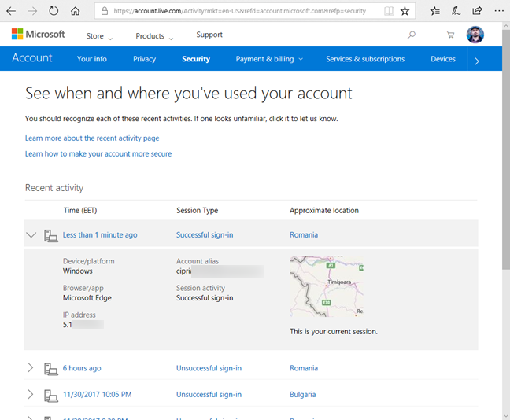Open 'Learn how to make your account more secure'
The height and width of the screenshot is (420, 510).
coord(98,153)
